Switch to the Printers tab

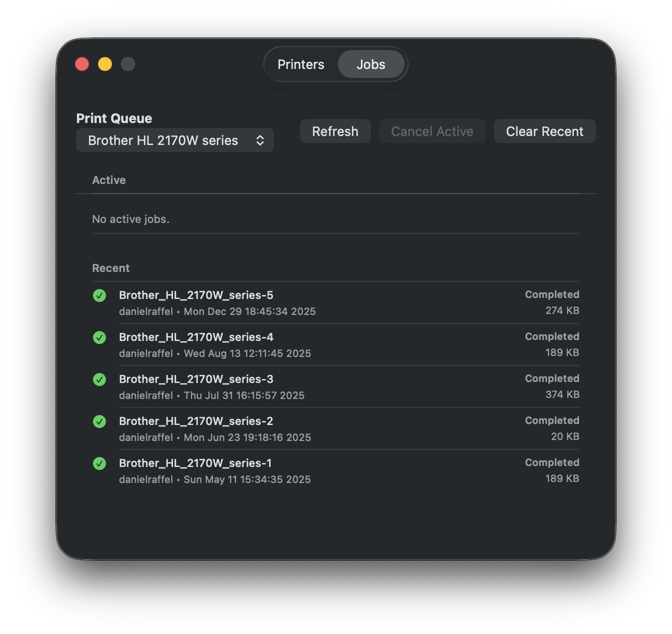(x=300, y=64)
